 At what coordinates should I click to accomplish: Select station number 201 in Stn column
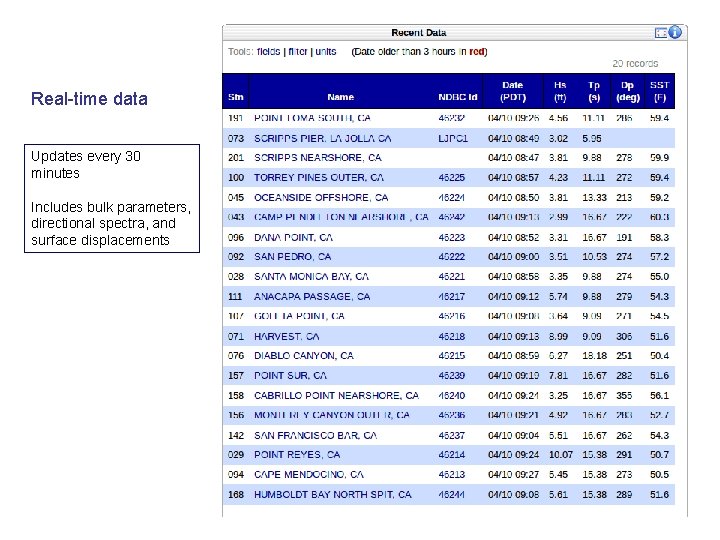(x=236, y=158)
